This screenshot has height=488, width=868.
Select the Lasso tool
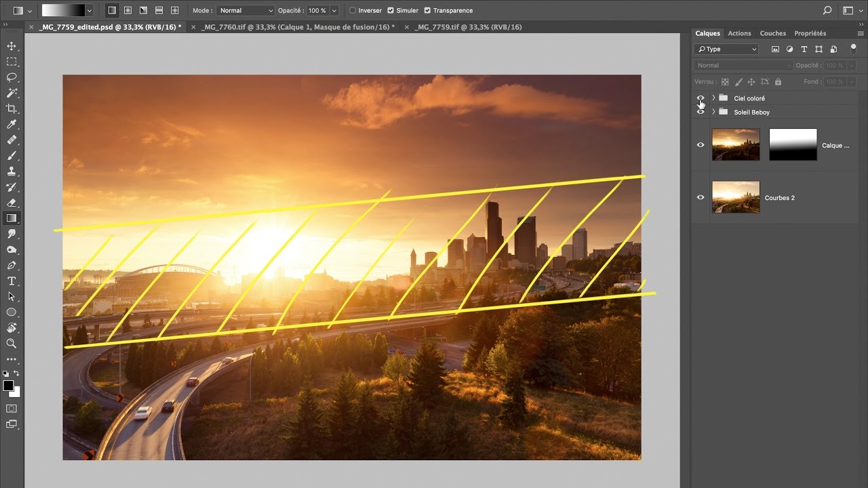click(12, 77)
